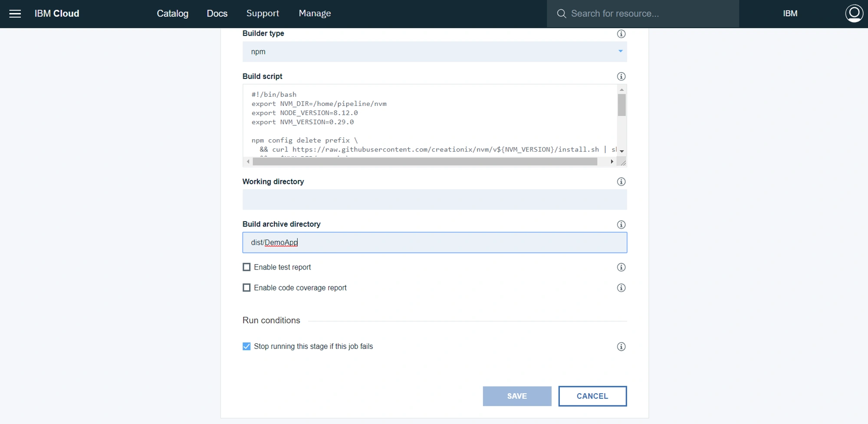Go to IBM Cloud home link

click(57, 13)
